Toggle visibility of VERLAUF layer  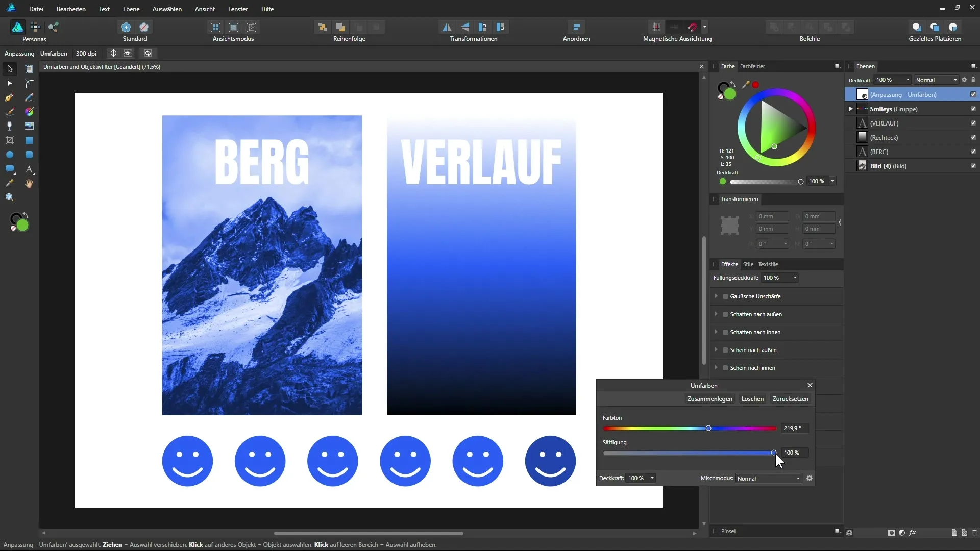(973, 123)
